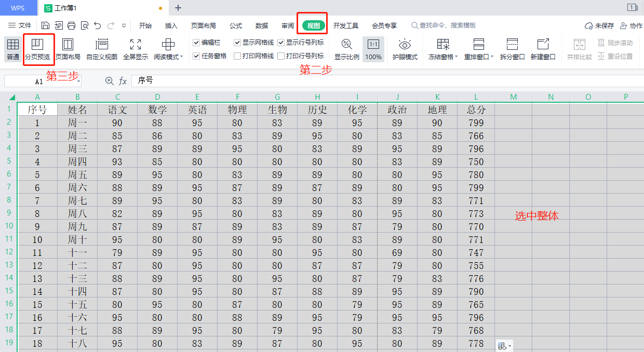Open the 文件 file menu button
The width and height of the screenshot is (644, 352).
[20, 25]
